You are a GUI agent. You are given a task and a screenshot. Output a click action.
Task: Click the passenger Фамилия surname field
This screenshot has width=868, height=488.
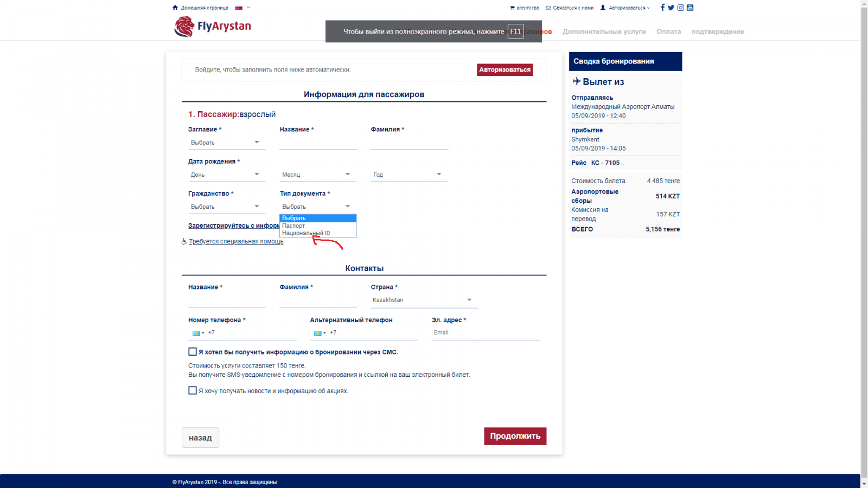[x=409, y=143]
